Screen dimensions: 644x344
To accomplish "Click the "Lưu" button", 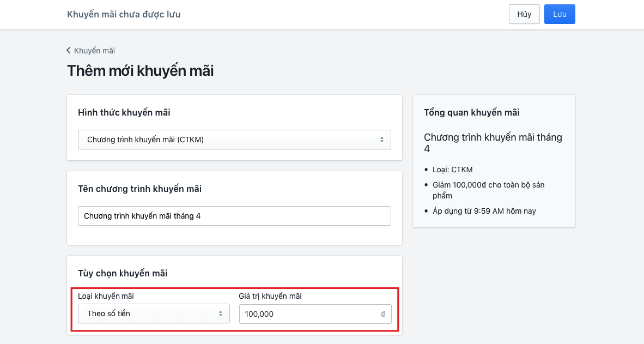I will (560, 14).
